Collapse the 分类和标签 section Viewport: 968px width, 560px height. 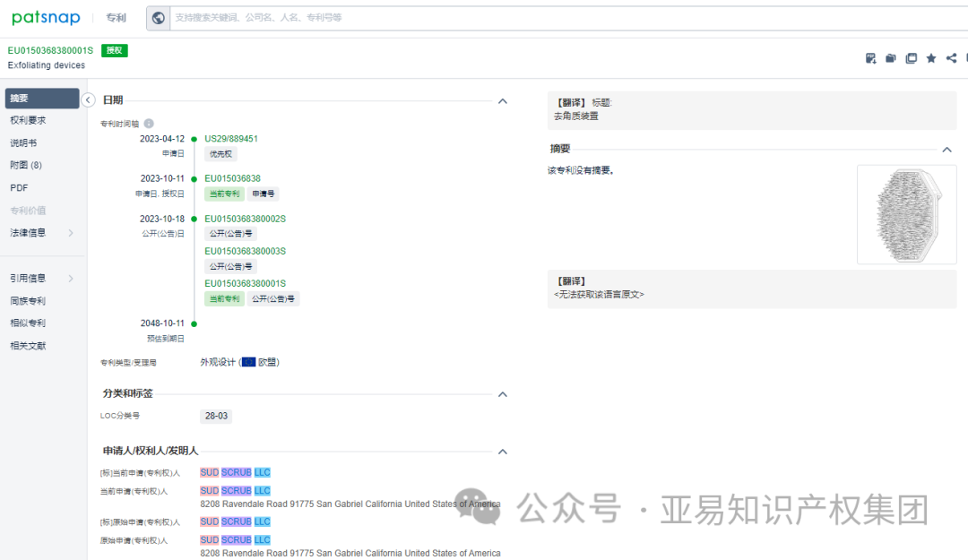point(503,394)
